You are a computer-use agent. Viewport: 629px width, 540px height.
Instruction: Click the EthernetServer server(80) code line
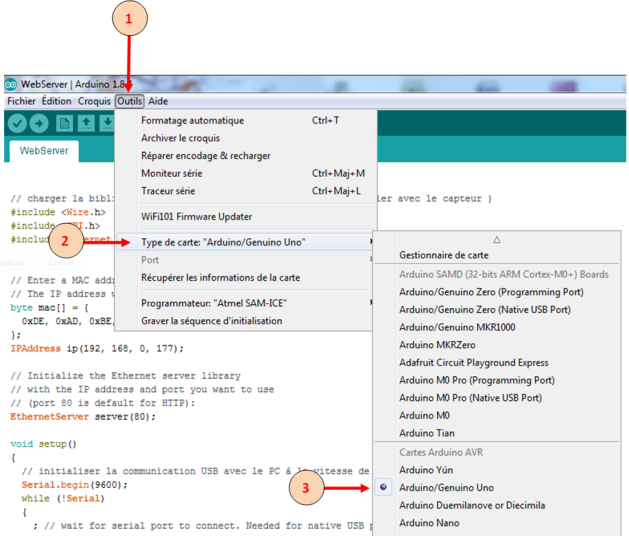click(83, 417)
